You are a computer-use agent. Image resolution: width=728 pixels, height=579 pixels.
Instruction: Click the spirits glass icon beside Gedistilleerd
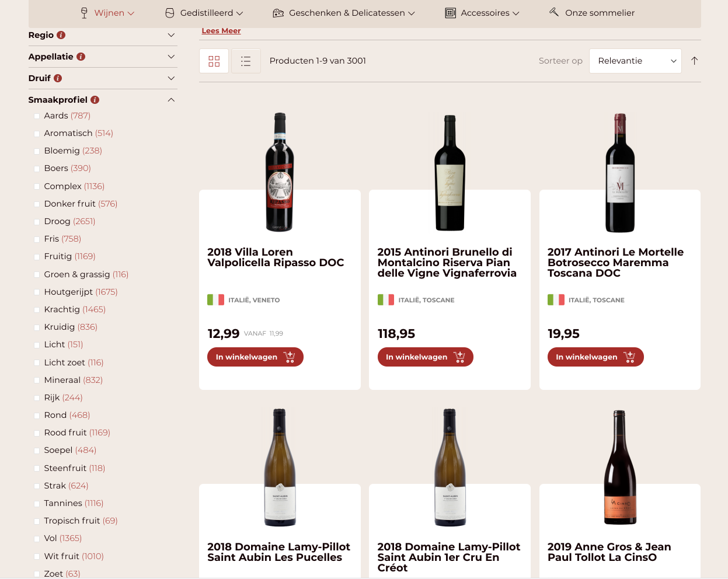[x=170, y=13]
